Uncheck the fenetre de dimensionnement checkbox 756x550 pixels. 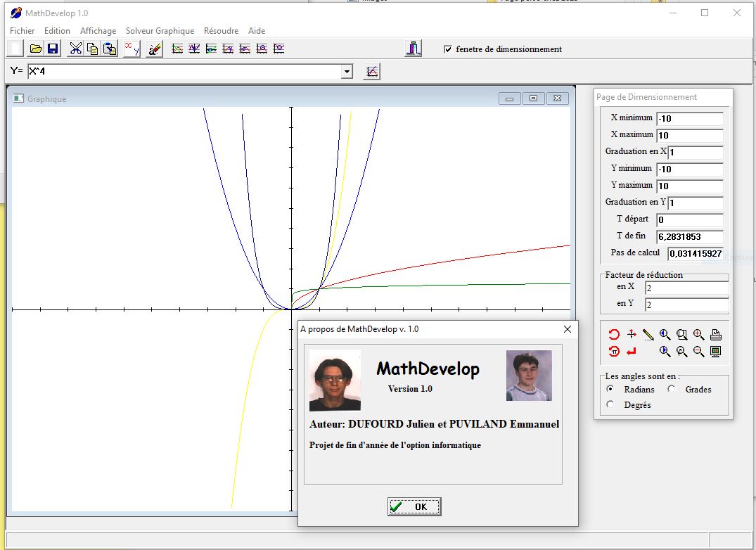(x=448, y=49)
